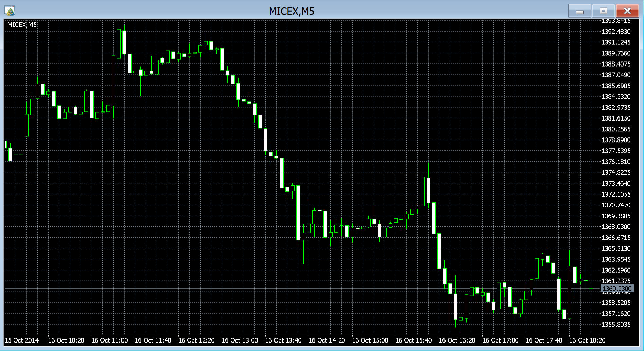Click the 16 Oct 17:40 time label
The image size is (644, 351).
tap(544, 340)
